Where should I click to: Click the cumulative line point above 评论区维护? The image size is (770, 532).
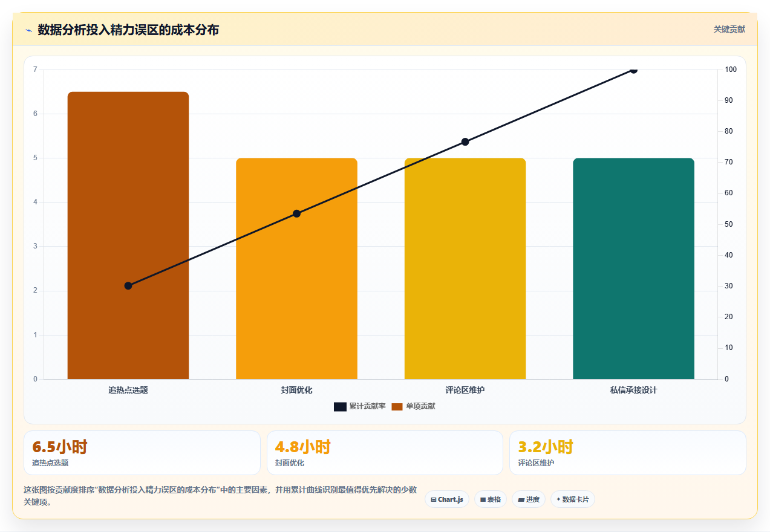tap(465, 141)
